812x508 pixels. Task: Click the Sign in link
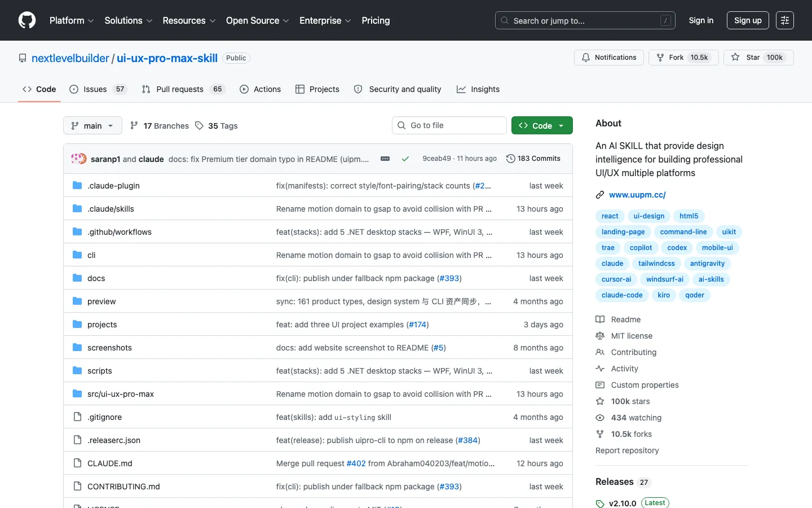pyautogui.click(x=701, y=20)
